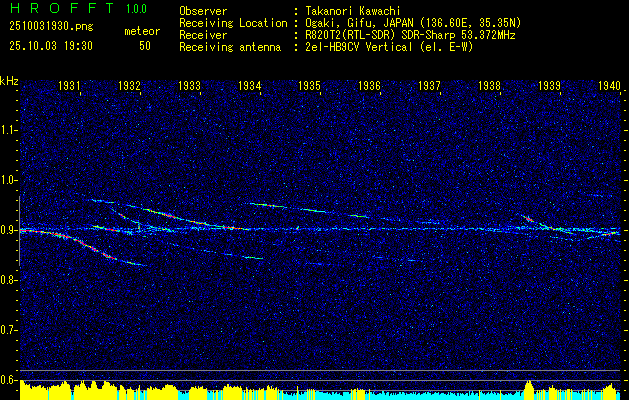Viewport: 629px width, 400px height.
Task: Click the 1934 time marker
Action: tap(250, 86)
